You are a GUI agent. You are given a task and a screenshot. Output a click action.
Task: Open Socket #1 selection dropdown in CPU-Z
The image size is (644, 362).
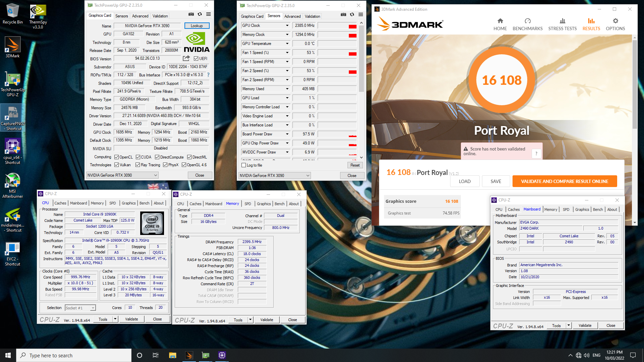[80, 308]
